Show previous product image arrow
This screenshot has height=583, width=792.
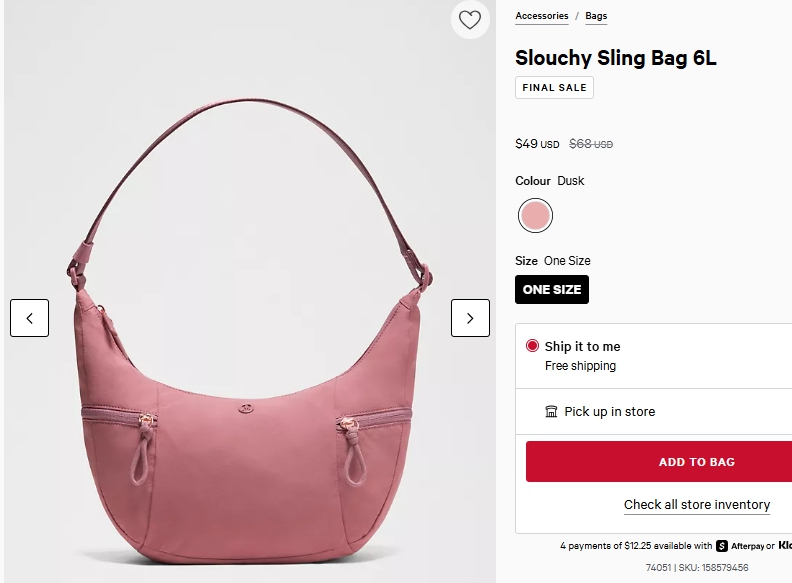[x=30, y=318]
